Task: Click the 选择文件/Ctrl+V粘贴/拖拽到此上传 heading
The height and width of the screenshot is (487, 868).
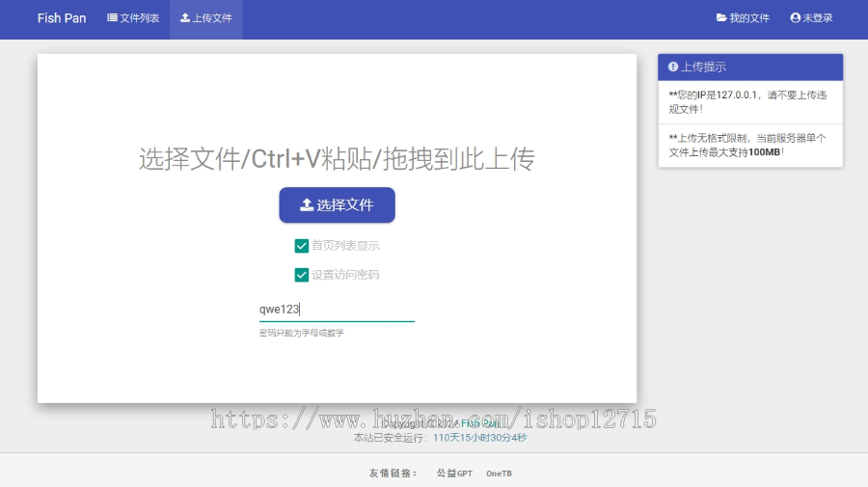Action: (337, 159)
